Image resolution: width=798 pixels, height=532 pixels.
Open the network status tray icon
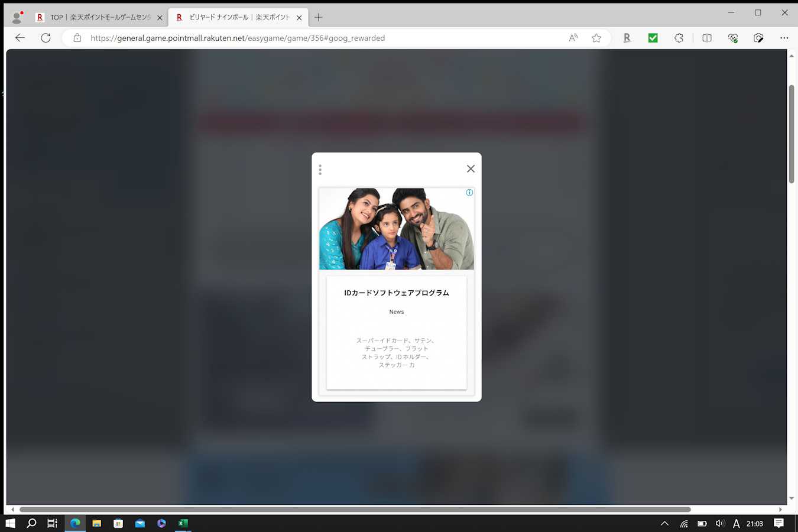coord(684,523)
